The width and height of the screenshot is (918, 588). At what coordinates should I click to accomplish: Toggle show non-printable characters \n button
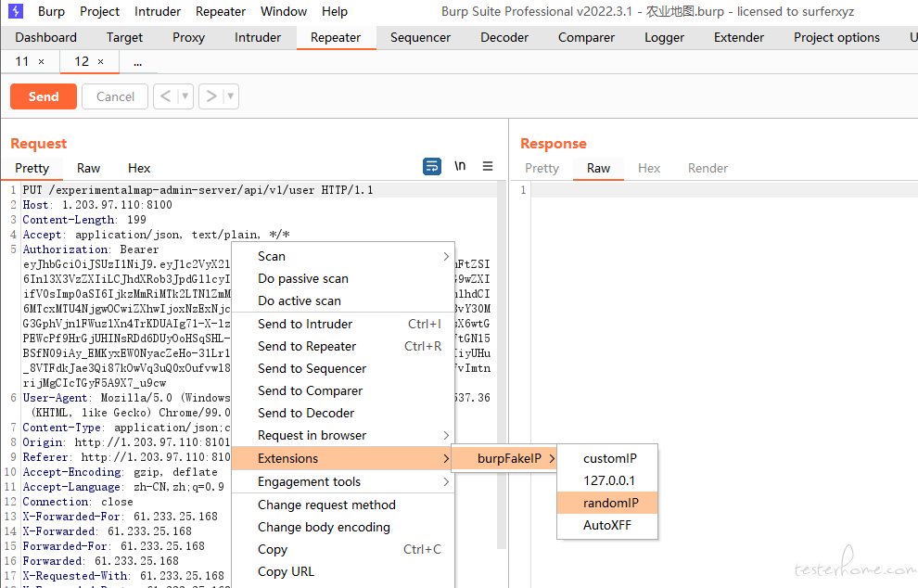[460, 166]
